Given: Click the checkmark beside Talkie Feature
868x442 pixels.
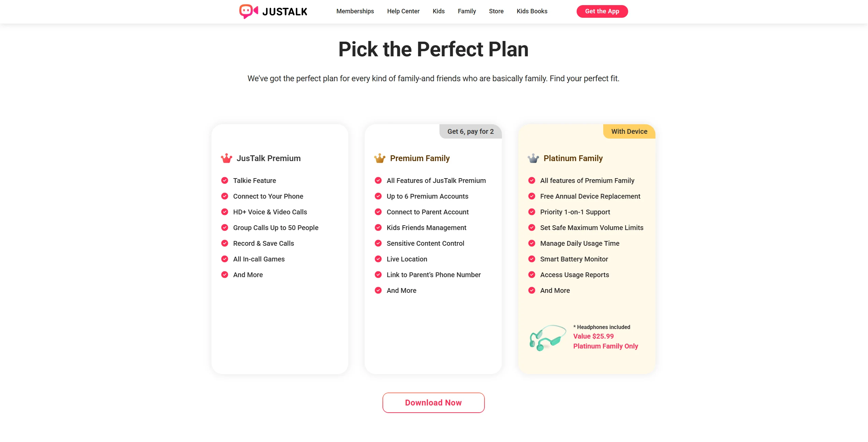Looking at the screenshot, I should click(x=225, y=180).
